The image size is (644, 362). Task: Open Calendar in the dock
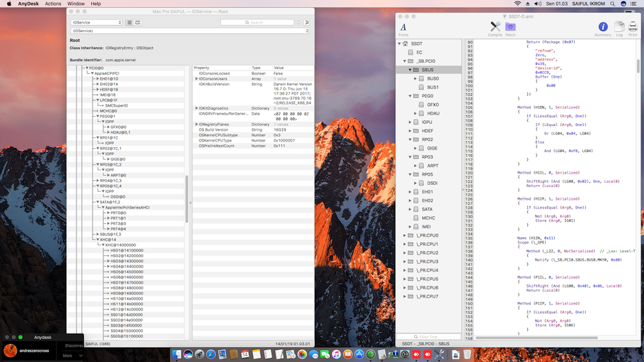point(246,355)
